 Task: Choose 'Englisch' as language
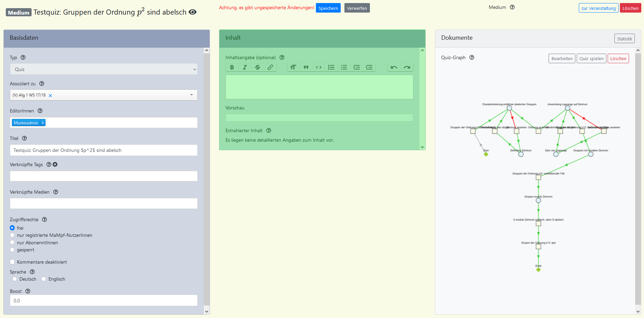coord(44,279)
